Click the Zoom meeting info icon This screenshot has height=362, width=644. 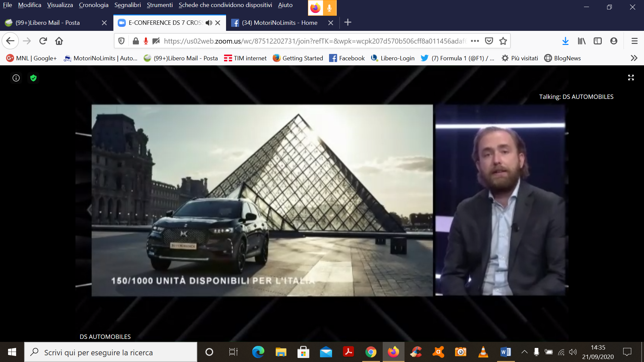pos(16,78)
